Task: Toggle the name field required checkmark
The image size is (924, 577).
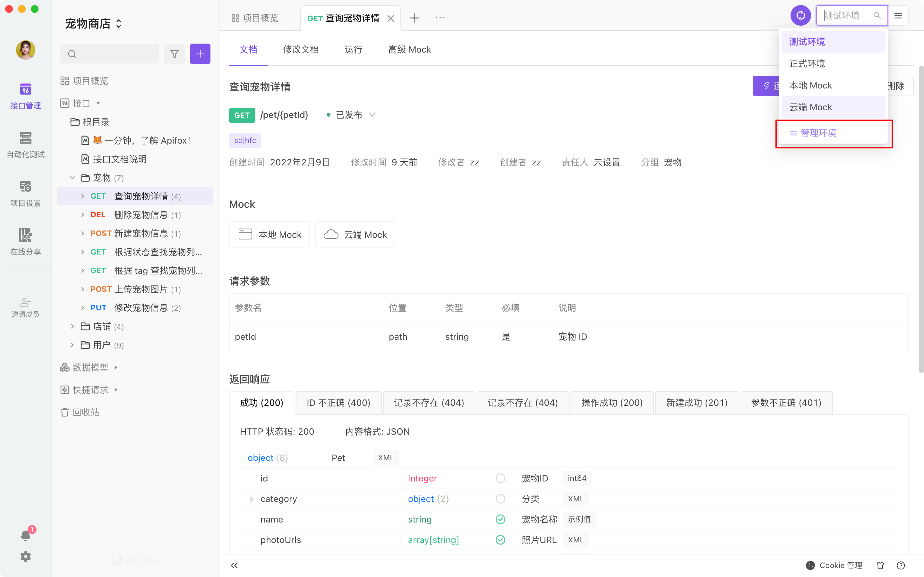Action: point(500,519)
